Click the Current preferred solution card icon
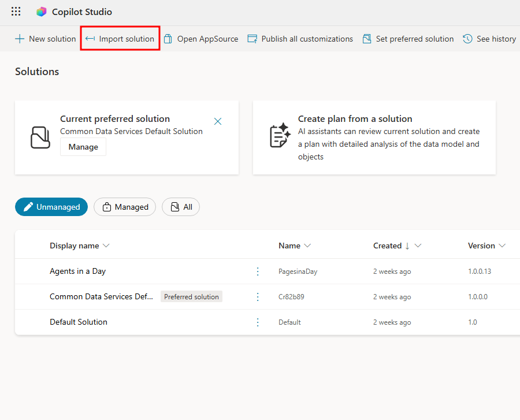The height and width of the screenshot is (420, 520). [40, 137]
